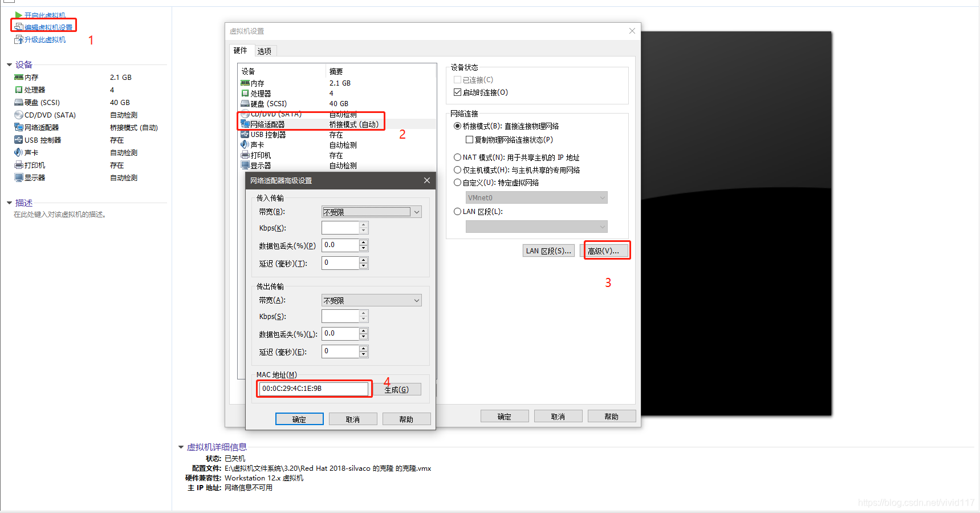Select 声卡 sound card icon in left panel
This screenshot has width=980, height=513.
(18, 152)
